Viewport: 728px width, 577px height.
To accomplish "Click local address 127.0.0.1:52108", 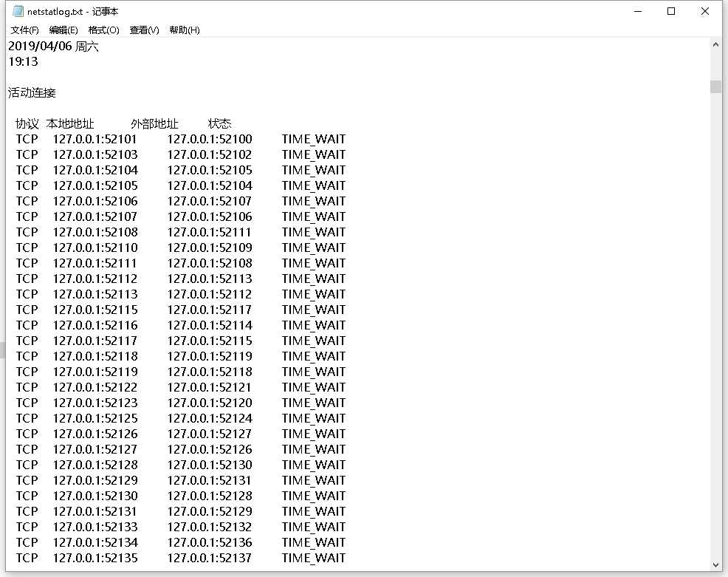I will tap(95, 232).
